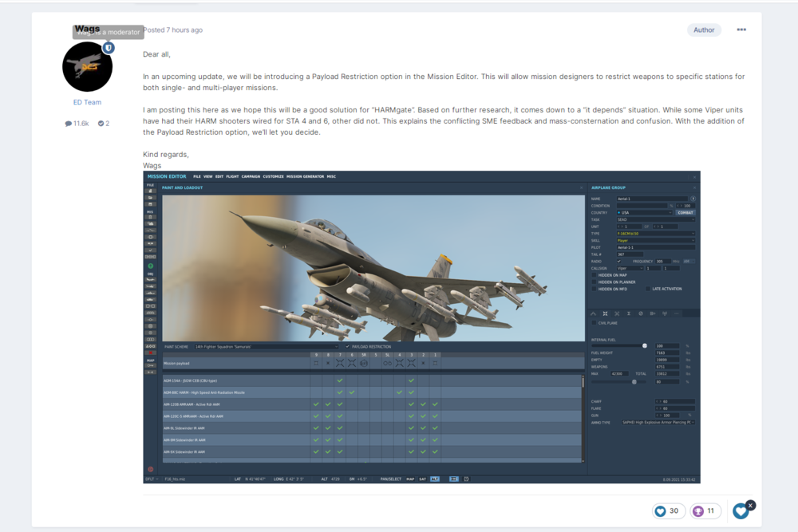The image size is (798, 532).
Task: Click the help question mark beside Name
Action: [693, 199]
